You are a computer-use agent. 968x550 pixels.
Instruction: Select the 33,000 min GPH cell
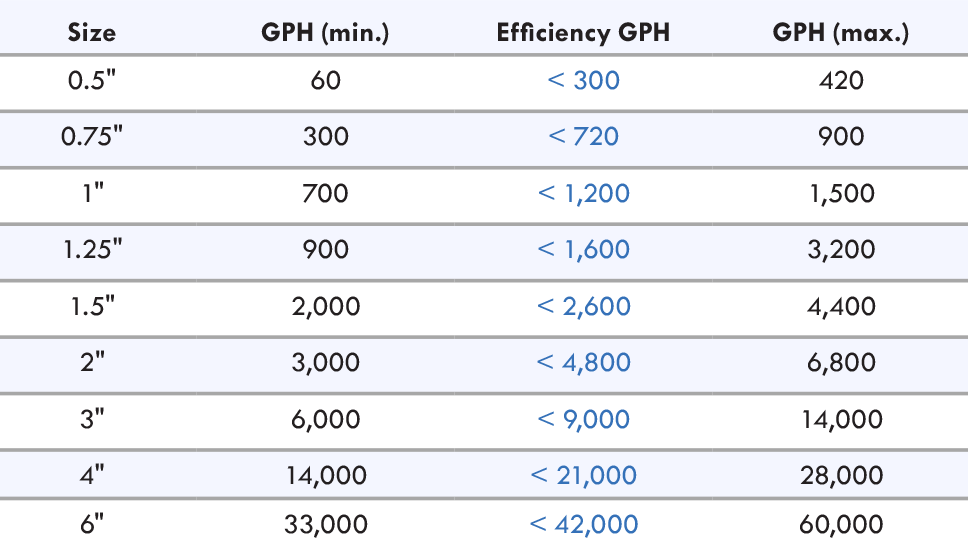click(x=325, y=523)
